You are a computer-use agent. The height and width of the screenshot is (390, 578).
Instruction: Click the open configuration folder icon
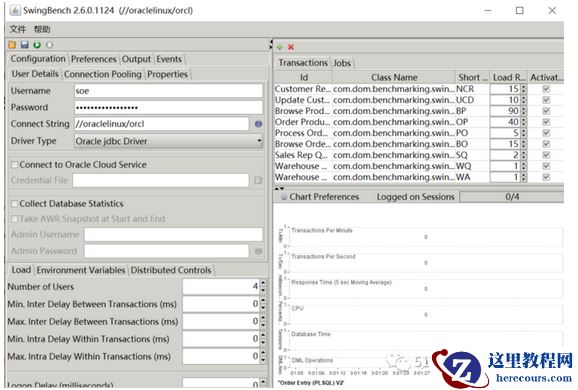[12, 45]
